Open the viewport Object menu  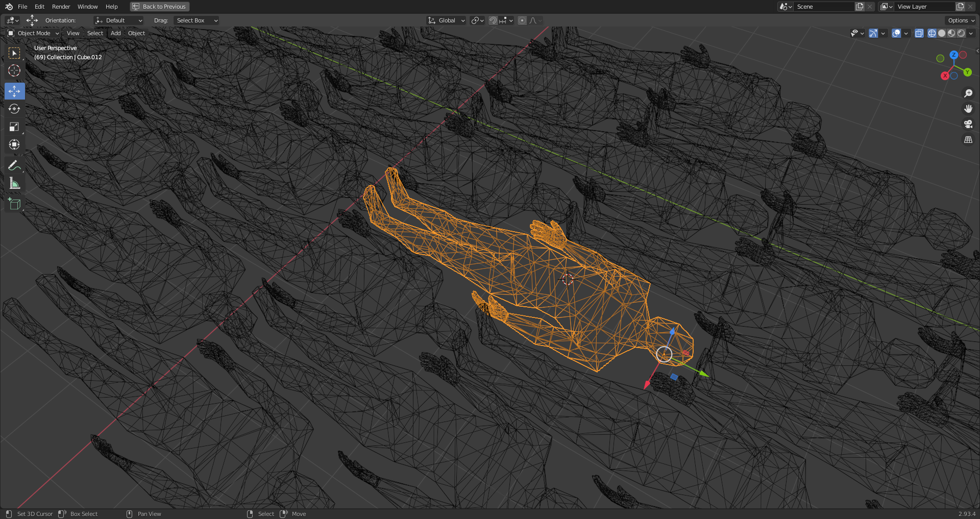136,33
